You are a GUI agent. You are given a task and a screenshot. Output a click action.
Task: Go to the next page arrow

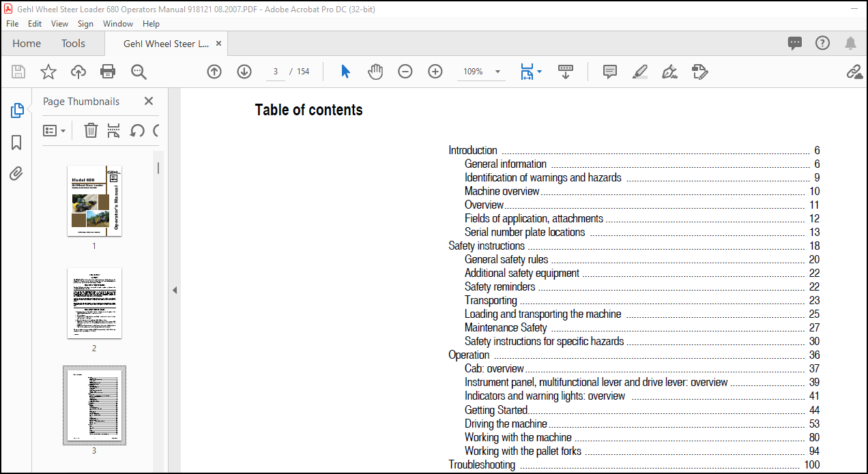(244, 72)
